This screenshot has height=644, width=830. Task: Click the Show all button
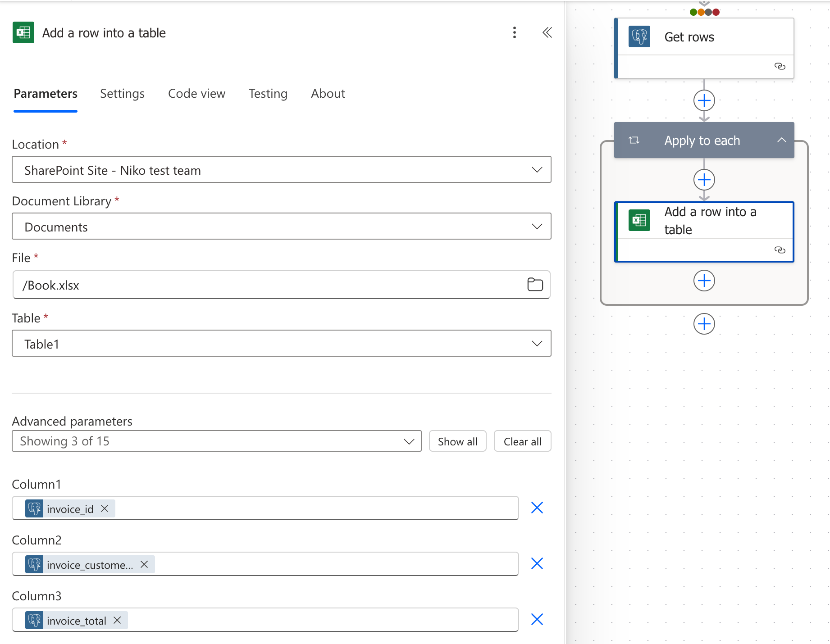click(x=457, y=441)
